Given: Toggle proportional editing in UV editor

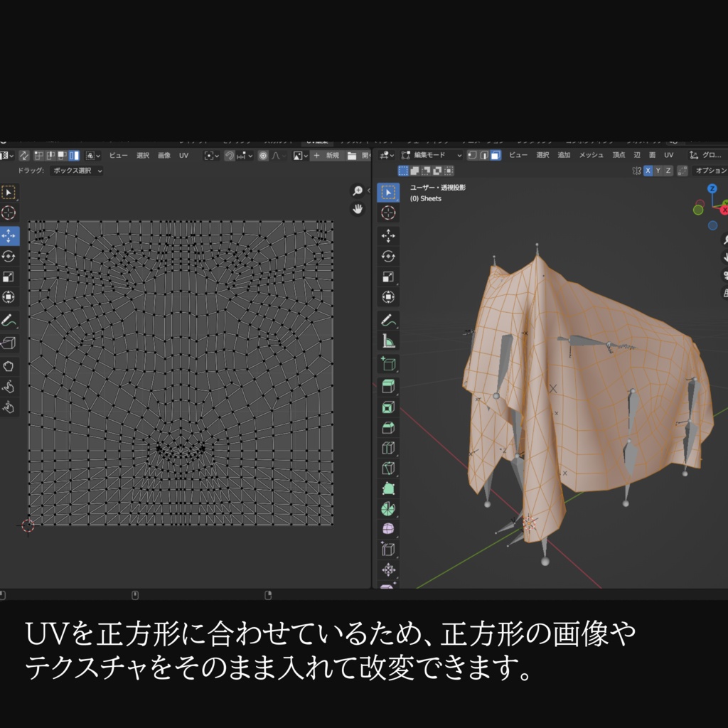Looking at the screenshot, I should click(263, 156).
